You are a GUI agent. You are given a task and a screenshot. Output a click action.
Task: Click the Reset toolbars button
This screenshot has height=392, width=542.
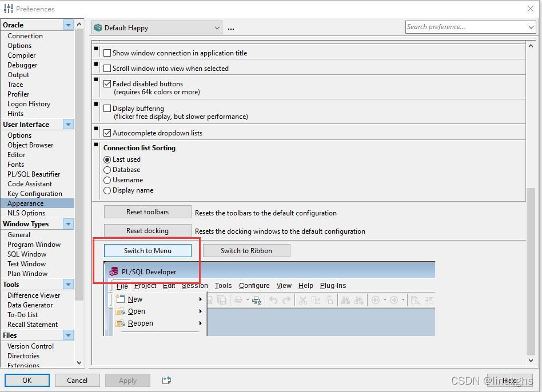(147, 211)
